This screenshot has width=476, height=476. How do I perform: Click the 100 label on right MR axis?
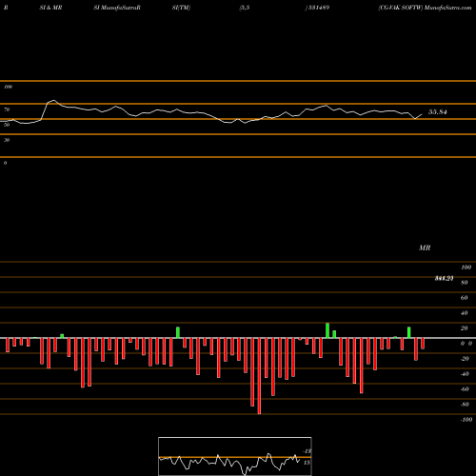point(466,268)
